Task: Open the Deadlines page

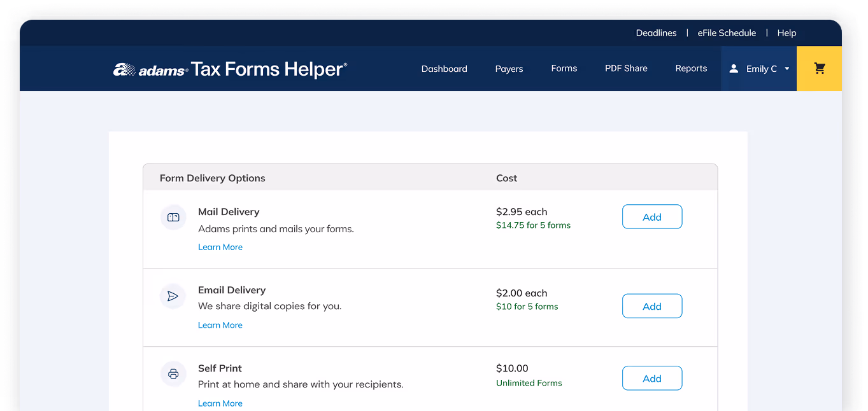Action: (656, 32)
